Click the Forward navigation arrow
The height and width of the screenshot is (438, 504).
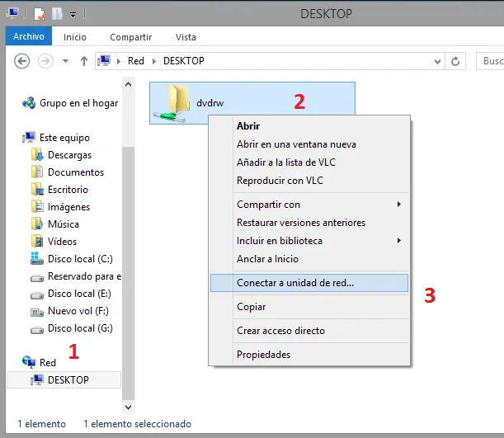45,61
